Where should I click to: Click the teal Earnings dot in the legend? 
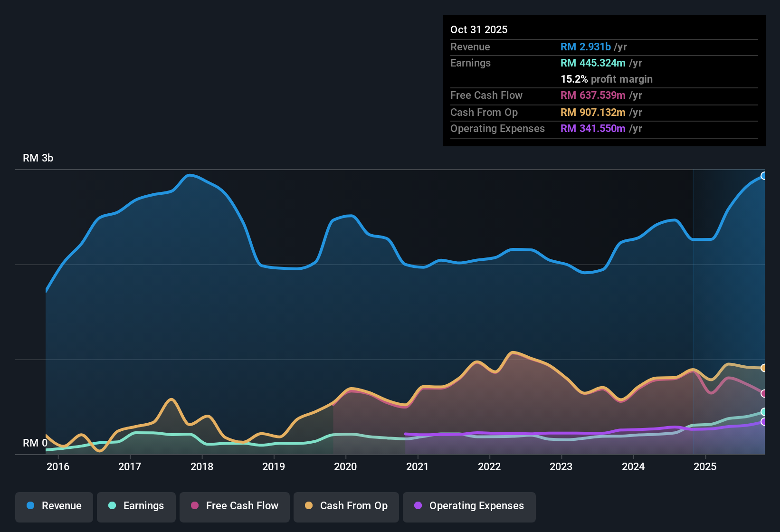(113, 506)
